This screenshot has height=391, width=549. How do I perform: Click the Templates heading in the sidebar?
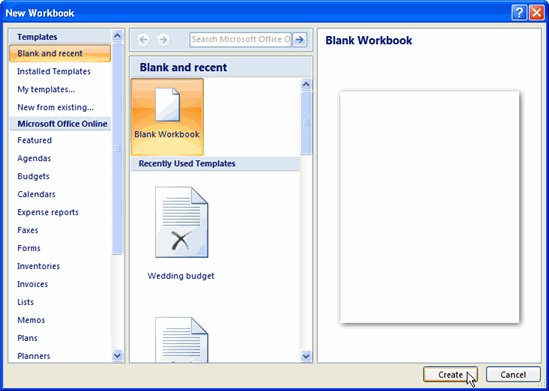(37, 37)
